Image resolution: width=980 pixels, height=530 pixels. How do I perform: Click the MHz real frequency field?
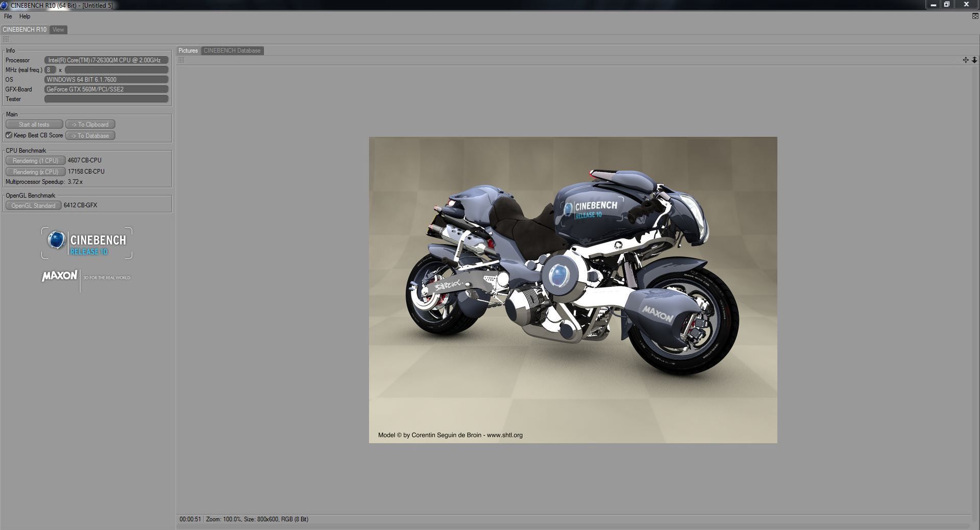coord(116,70)
